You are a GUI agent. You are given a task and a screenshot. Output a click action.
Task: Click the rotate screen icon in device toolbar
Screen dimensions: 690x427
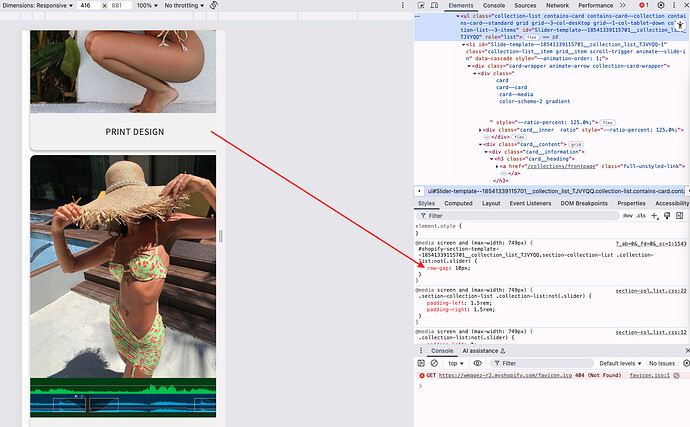click(214, 5)
